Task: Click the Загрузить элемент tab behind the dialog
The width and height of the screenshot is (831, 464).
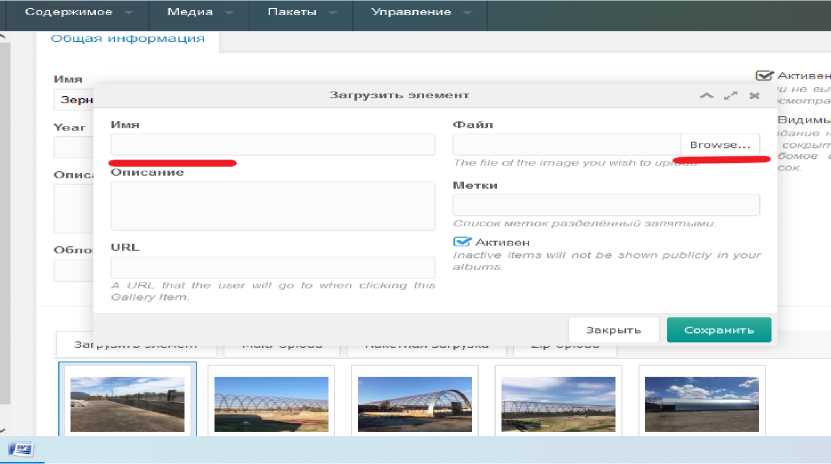Action: 136,345
